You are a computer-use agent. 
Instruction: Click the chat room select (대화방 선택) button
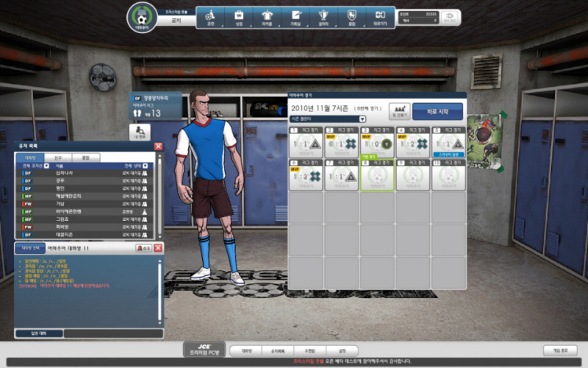click(29, 249)
